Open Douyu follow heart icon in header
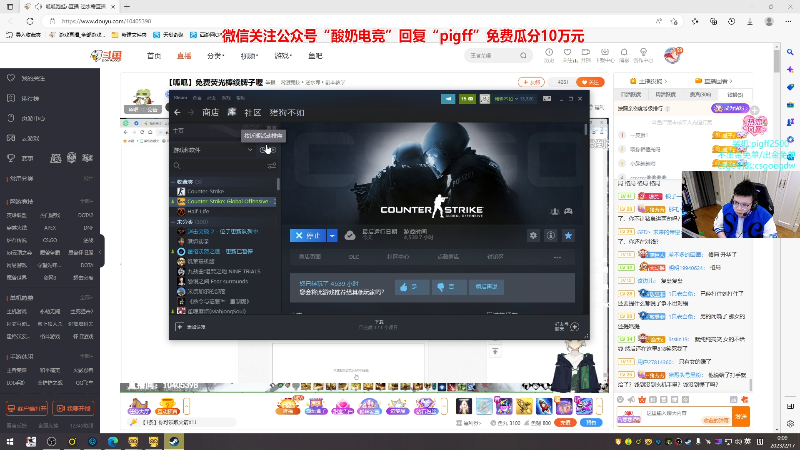Screen dimensions: 800x450 point(567,55)
